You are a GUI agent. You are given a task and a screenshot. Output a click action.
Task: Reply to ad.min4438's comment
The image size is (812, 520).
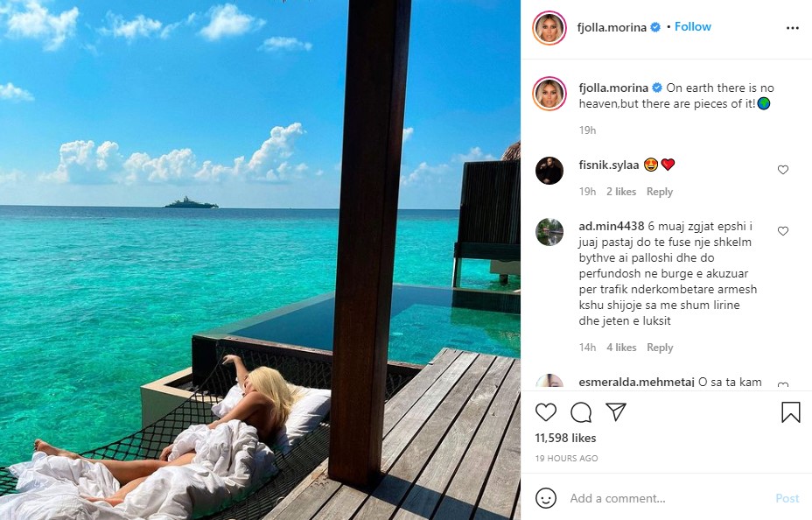pyautogui.click(x=660, y=348)
